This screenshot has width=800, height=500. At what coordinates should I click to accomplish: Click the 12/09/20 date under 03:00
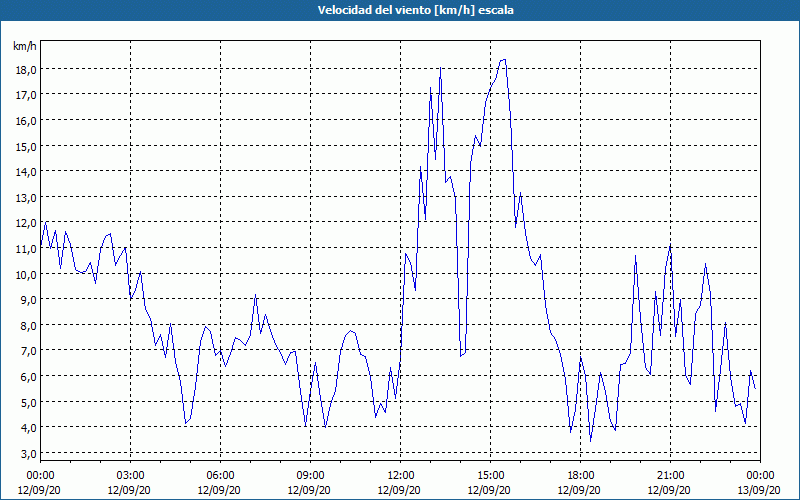[x=129, y=490]
